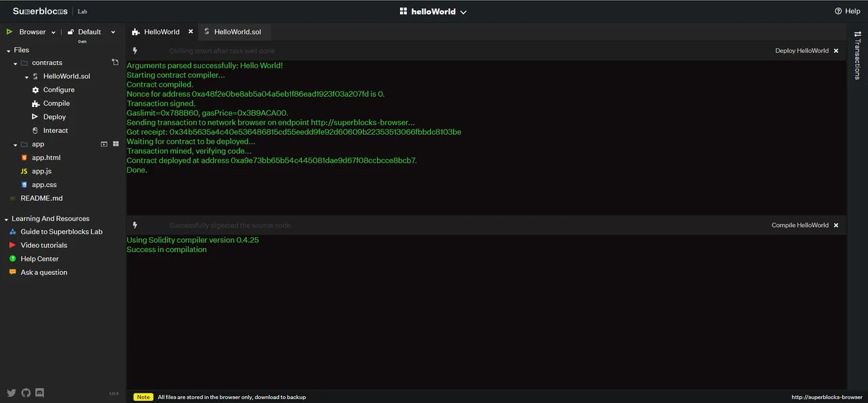Select Deploy under HelloWorld.sol
This screenshot has height=403, width=868.
pyautogui.click(x=54, y=117)
